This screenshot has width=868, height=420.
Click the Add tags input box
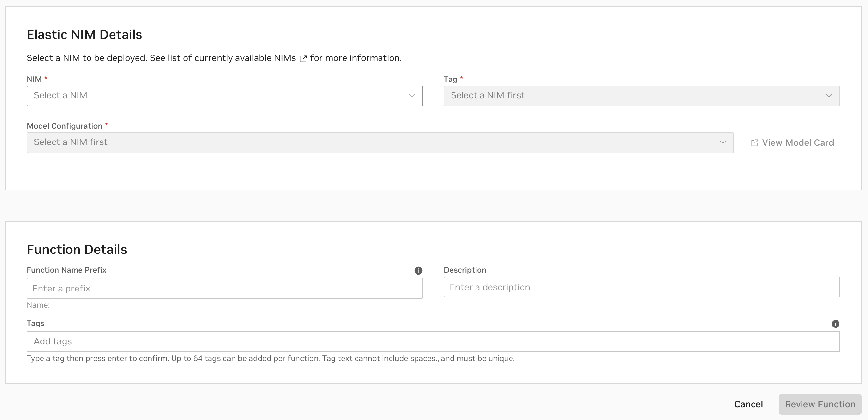[433, 341]
